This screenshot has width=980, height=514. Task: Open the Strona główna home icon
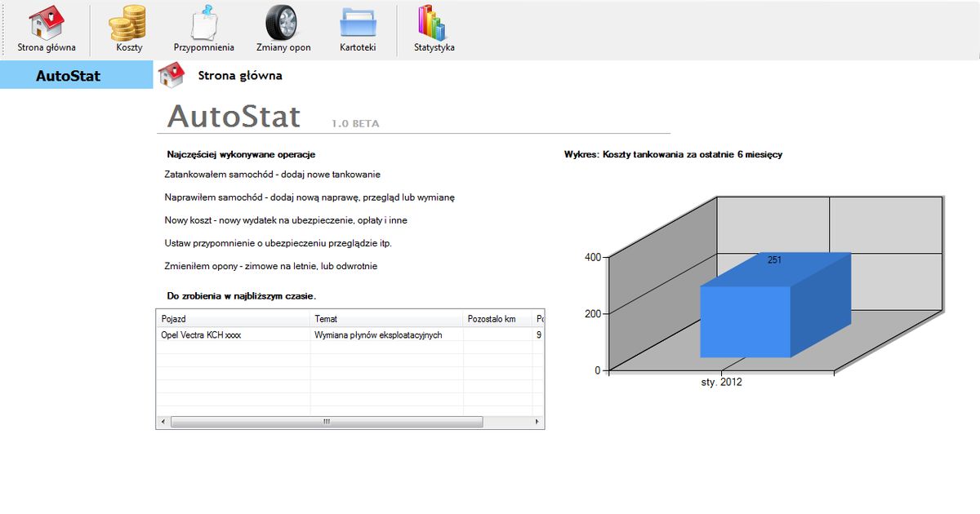coord(45,24)
